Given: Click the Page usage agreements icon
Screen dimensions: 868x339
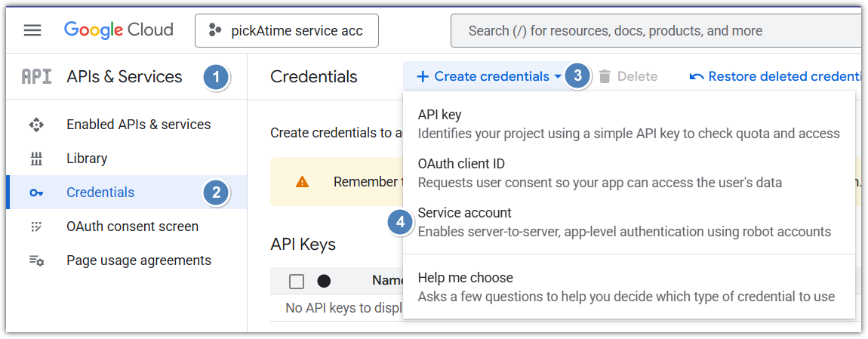Looking at the screenshot, I should (x=36, y=260).
